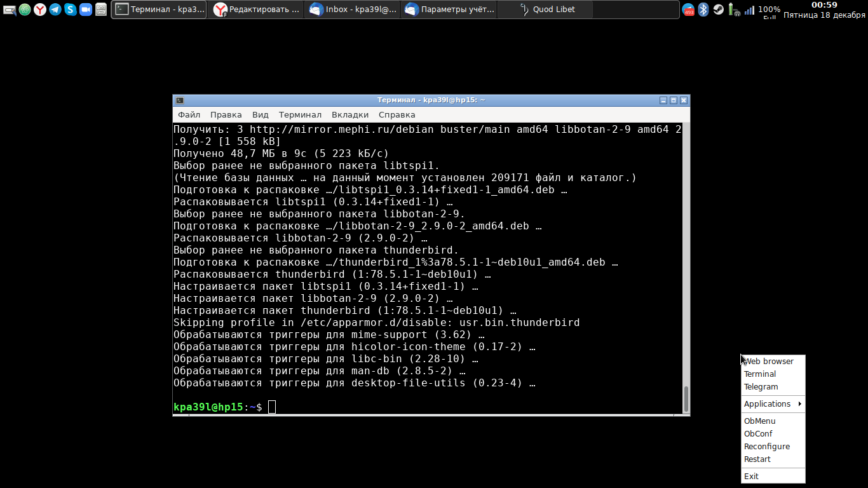
Task: Click the terminal vertical scrollbar
Action: coord(686,269)
